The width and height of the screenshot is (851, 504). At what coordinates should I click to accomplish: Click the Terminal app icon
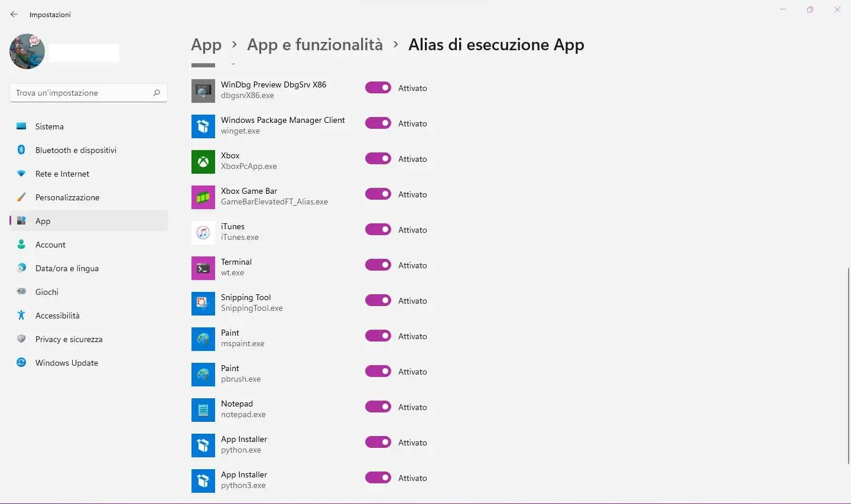[203, 268]
